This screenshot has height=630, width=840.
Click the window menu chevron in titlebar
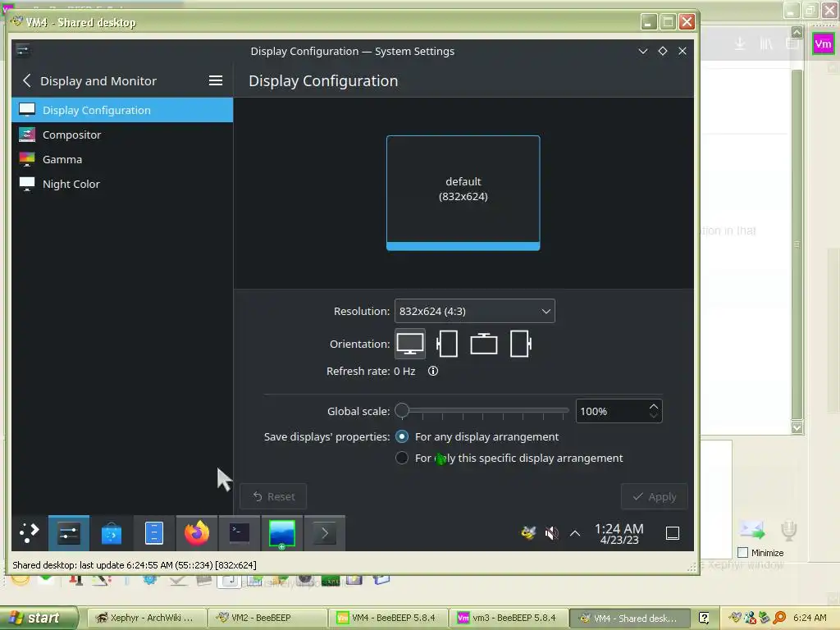click(x=643, y=51)
